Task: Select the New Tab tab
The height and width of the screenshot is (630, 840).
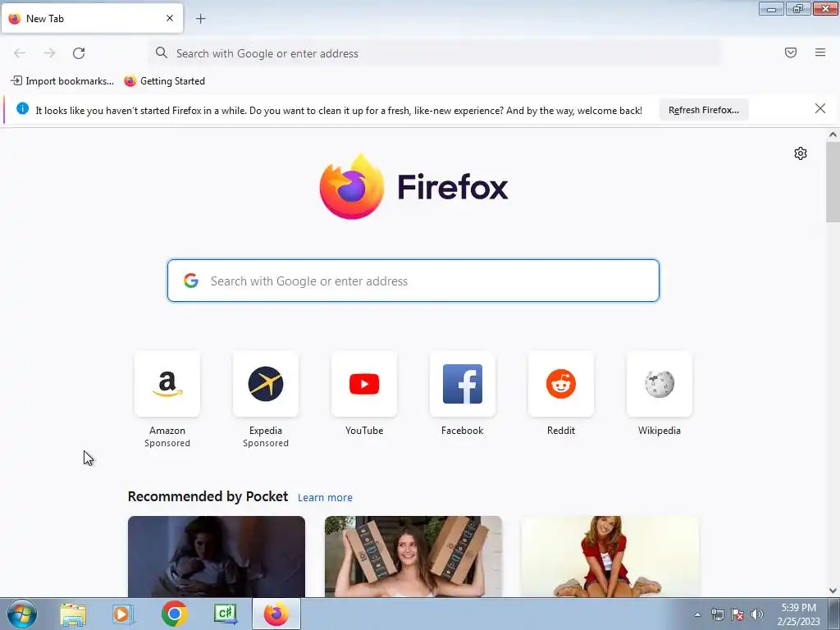Action: coord(92,18)
